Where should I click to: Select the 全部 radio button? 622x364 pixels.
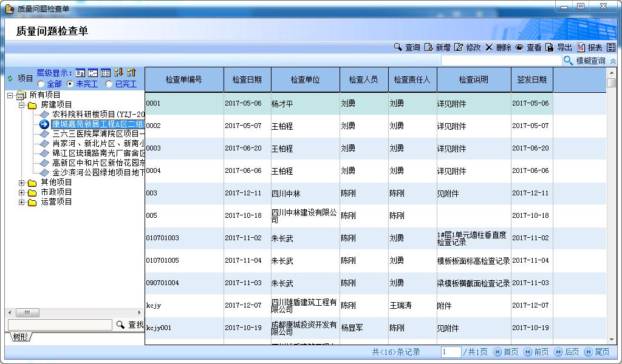(41, 84)
